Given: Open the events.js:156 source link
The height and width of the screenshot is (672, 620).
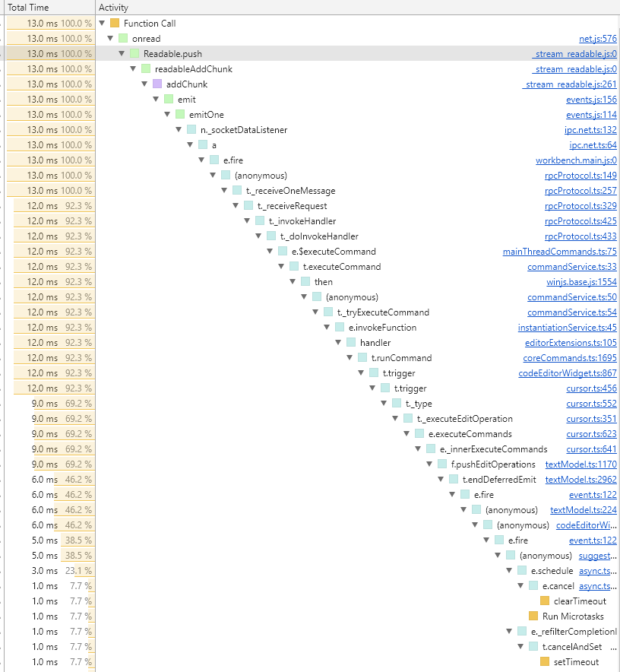Looking at the screenshot, I should tap(591, 100).
